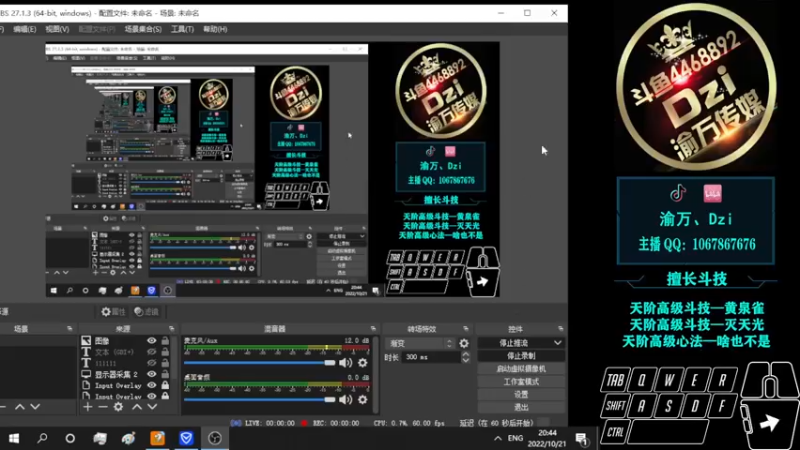Open source 属性 properties button above docks
Viewport: 800px width, 450px height.
pos(113,311)
